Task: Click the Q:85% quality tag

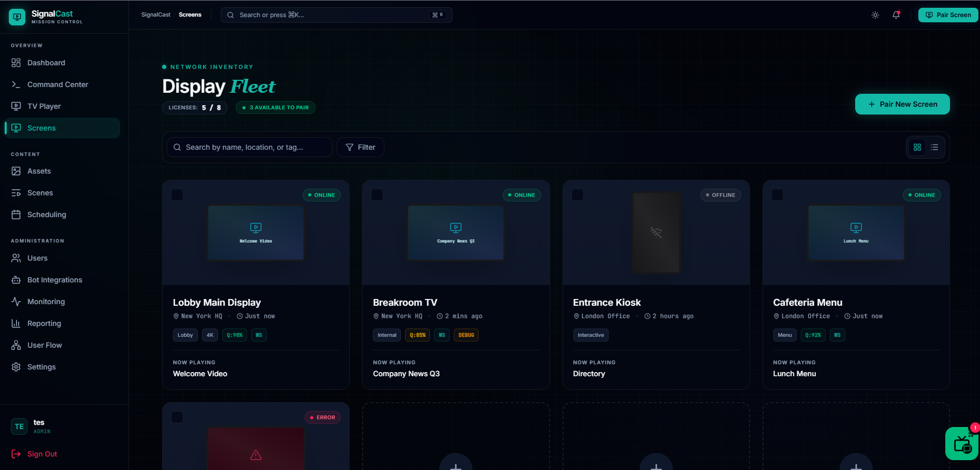Action: [x=417, y=335]
